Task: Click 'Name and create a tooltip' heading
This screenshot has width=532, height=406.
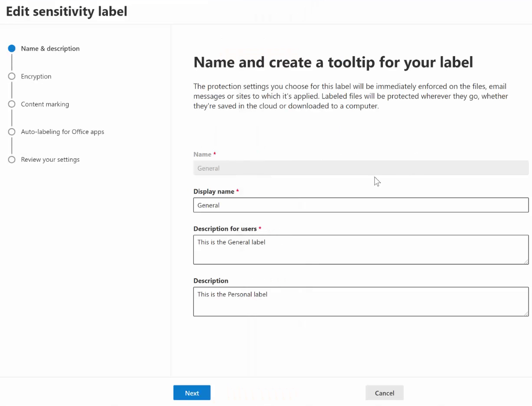Action: (333, 62)
